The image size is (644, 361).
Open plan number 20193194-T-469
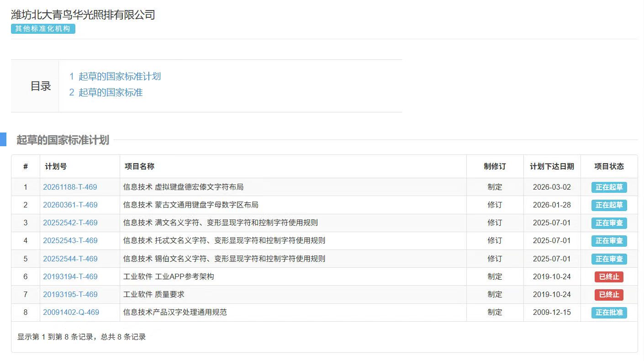[x=70, y=276]
